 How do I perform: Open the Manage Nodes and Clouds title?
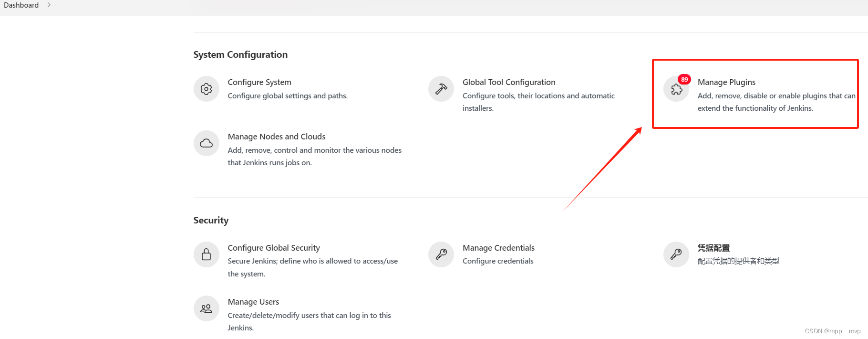pos(277,137)
